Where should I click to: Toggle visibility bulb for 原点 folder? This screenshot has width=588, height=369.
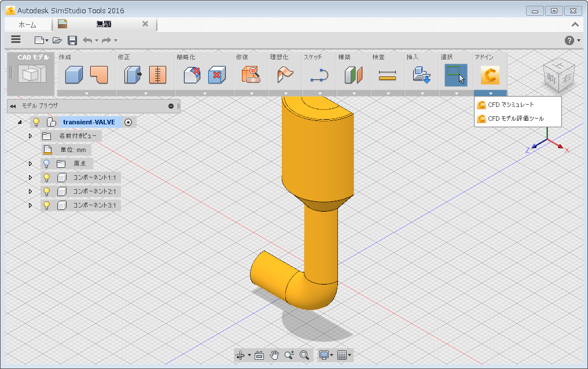pos(46,164)
